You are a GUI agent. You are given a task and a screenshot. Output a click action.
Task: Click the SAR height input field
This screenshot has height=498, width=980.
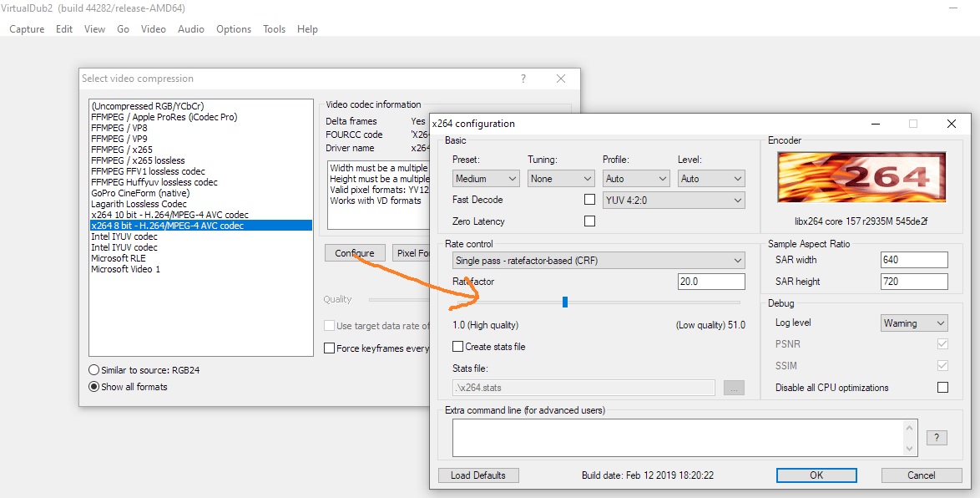pos(914,282)
